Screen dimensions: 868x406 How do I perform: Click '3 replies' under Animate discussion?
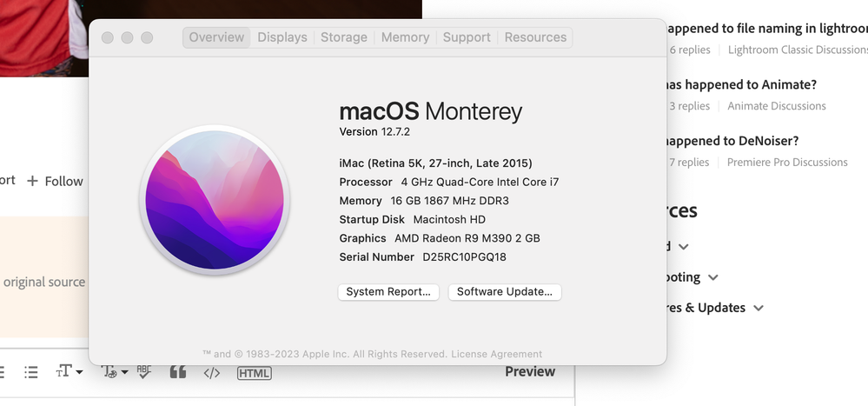689,106
